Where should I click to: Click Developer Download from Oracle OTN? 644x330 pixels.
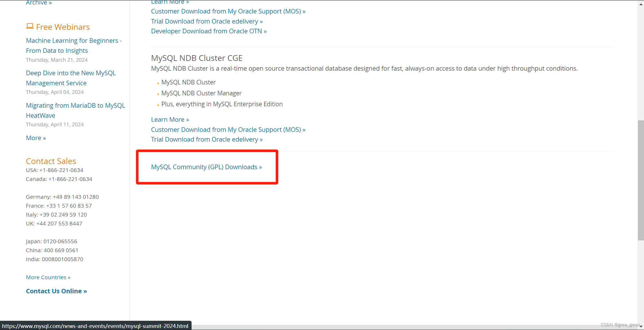click(209, 31)
